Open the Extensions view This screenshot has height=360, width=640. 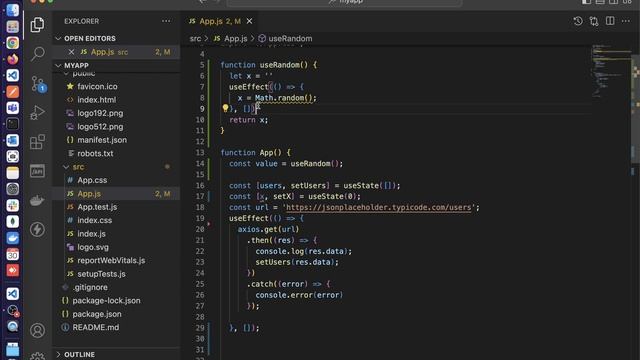click(37, 142)
